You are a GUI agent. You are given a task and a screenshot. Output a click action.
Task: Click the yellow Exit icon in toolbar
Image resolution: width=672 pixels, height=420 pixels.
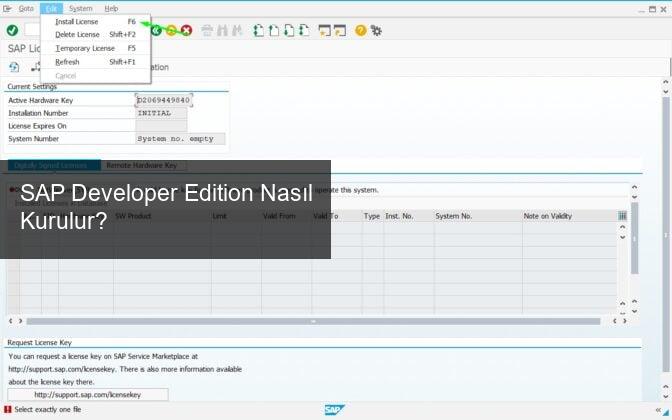click(171, 30)
